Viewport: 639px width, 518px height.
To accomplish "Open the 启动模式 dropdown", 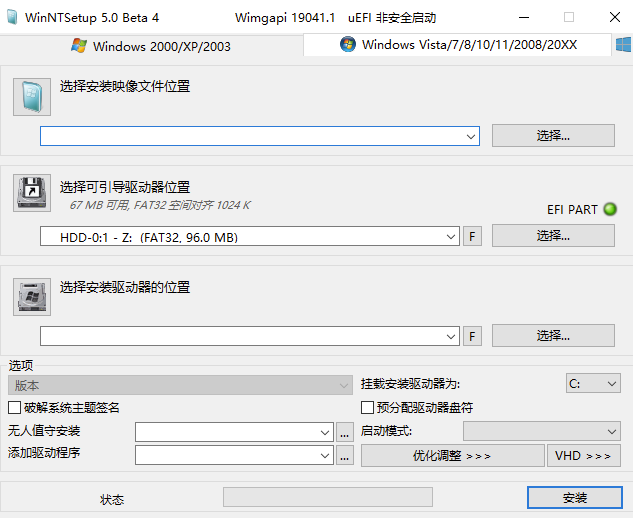I will tap(542, 431).
